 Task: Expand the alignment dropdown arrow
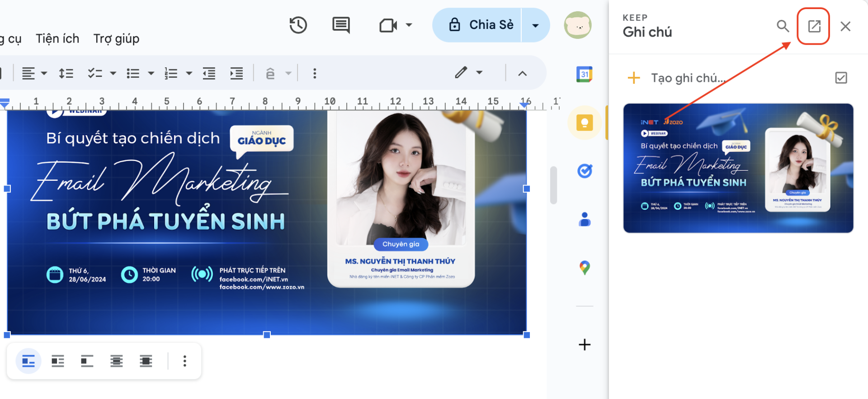tap(44, 73)
